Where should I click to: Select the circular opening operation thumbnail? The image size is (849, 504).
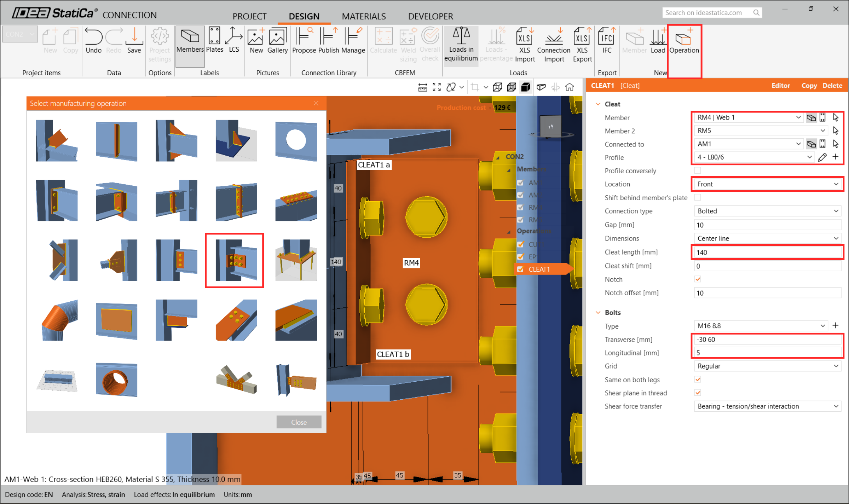pyautogui.click(x=296, y=140)
